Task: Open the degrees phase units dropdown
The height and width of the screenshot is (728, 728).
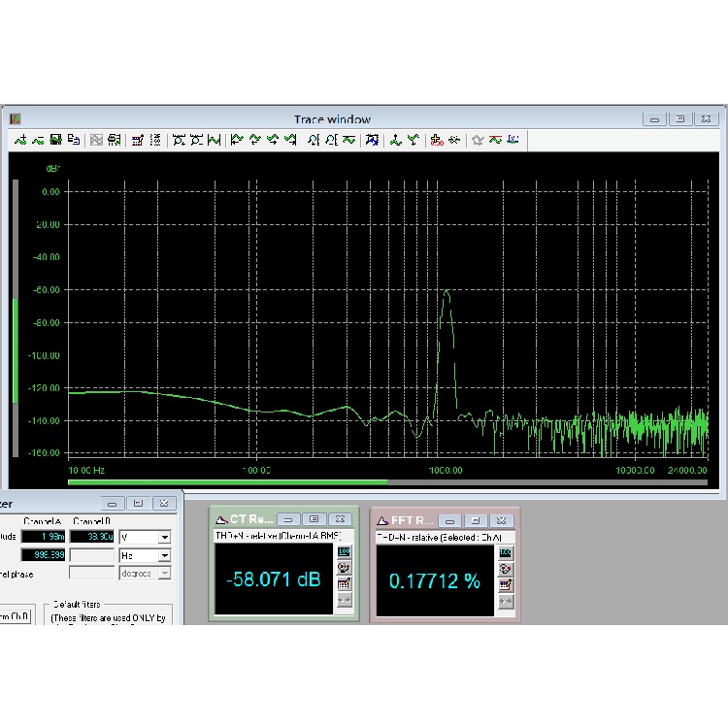Action: [164, 573]
